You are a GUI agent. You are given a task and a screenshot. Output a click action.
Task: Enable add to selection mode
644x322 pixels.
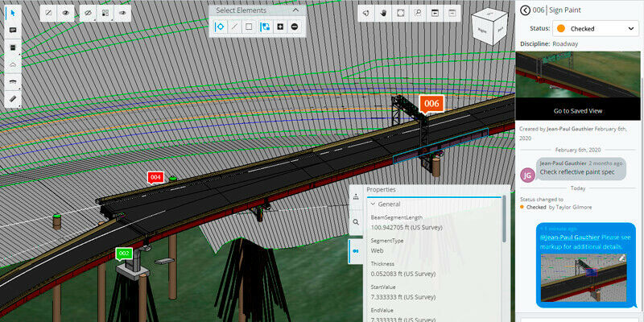point(280,27)
